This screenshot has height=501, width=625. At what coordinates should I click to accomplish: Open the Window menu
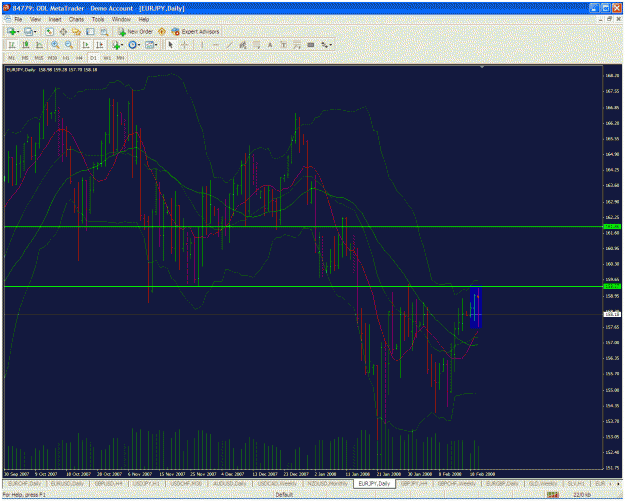click(121, 20)
